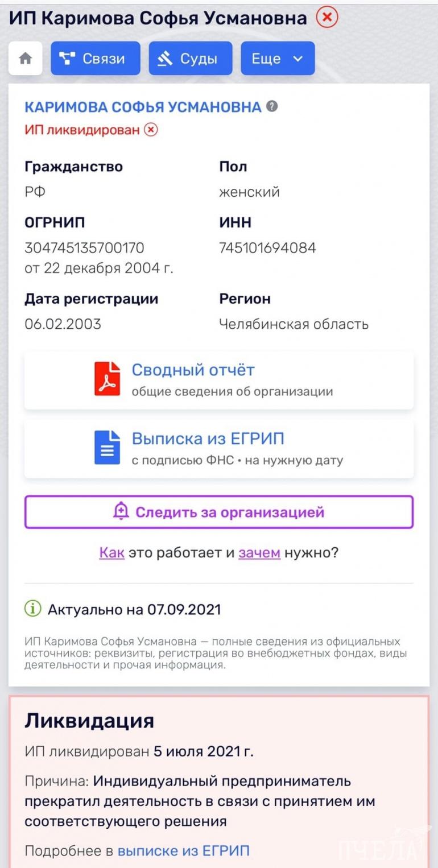Viewport: 438px width, 868px height.
Task: Click the red X icon beside page title
Action: [x=327, y=18]
